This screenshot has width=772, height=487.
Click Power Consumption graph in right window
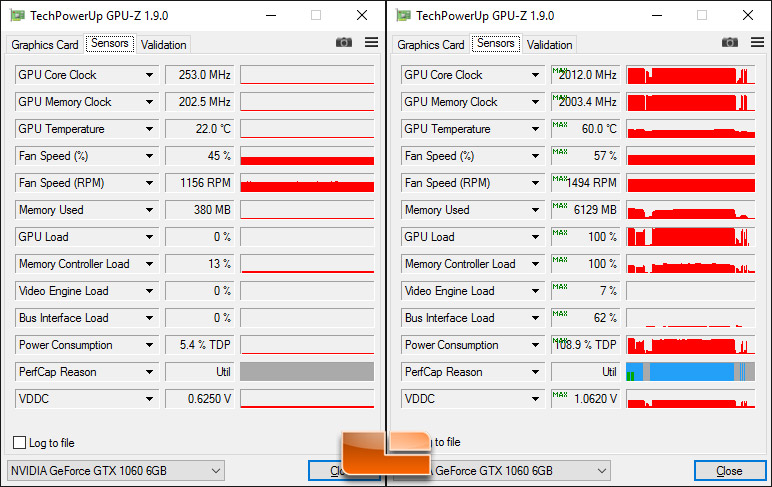tap(691, 345)
